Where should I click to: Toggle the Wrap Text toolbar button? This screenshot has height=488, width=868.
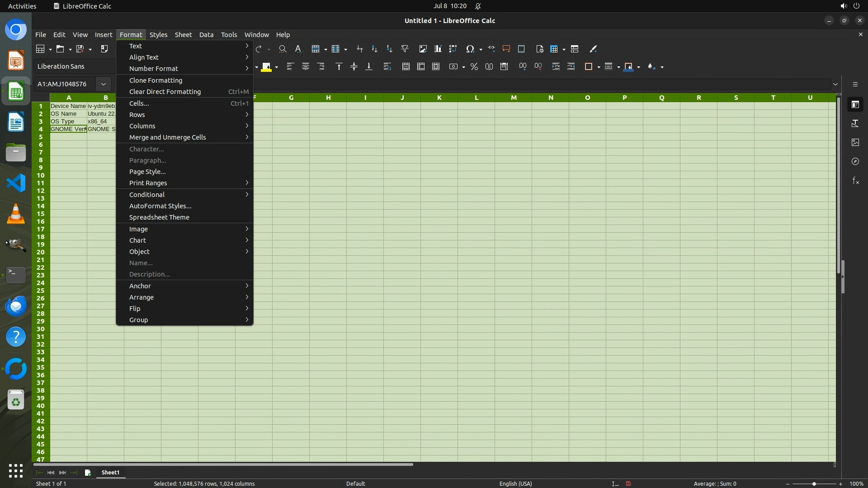[x=387, y=67]
